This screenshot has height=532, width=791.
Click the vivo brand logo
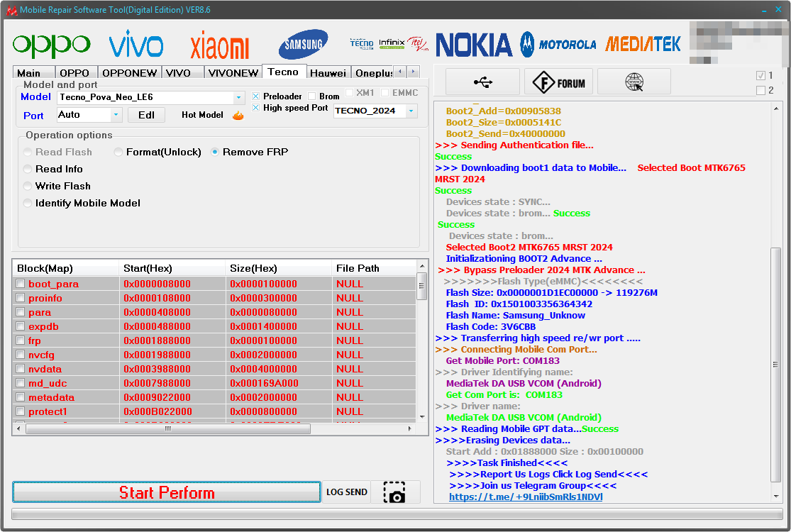135,43
